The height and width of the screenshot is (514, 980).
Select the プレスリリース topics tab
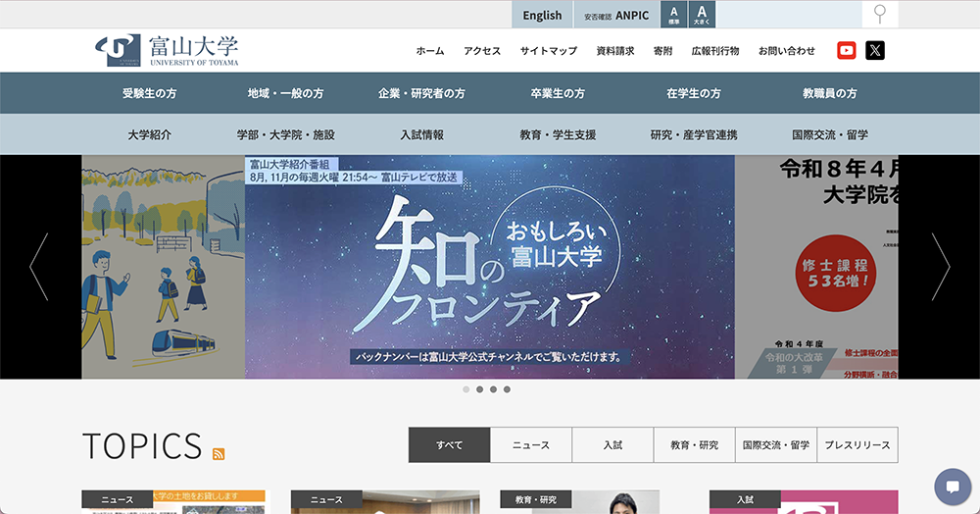click(x=857, y=445)
